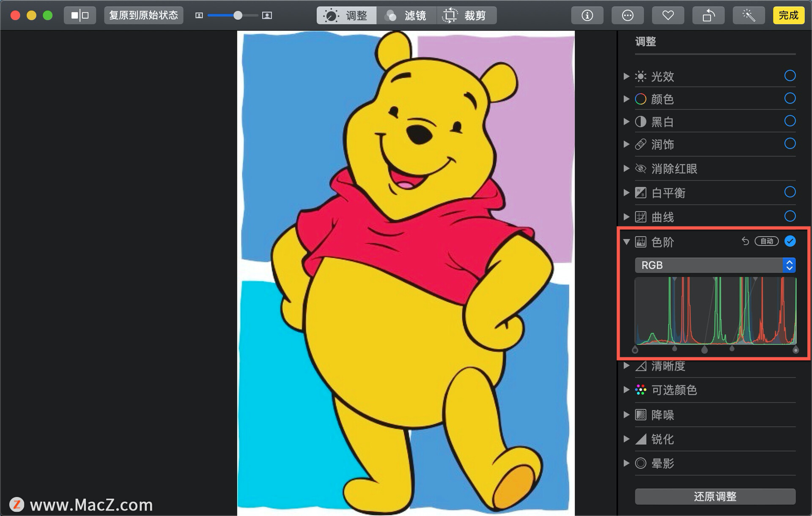Click the zoom in large image icon
The image size is (812, 516).
(x=267, y=16)
